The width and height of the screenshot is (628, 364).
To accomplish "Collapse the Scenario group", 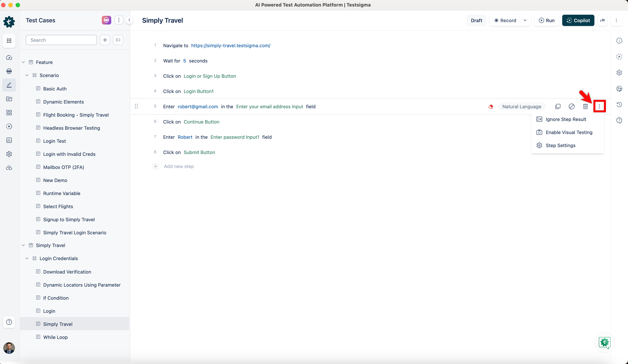I will [27, 75].
